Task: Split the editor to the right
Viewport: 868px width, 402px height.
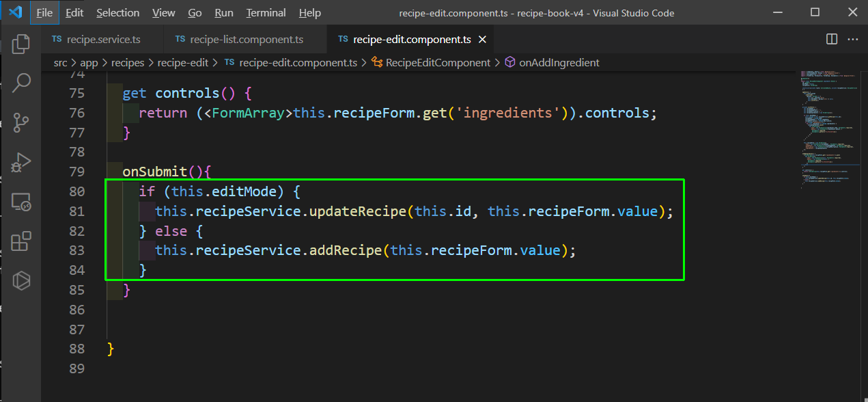Action: click(832, 40)
